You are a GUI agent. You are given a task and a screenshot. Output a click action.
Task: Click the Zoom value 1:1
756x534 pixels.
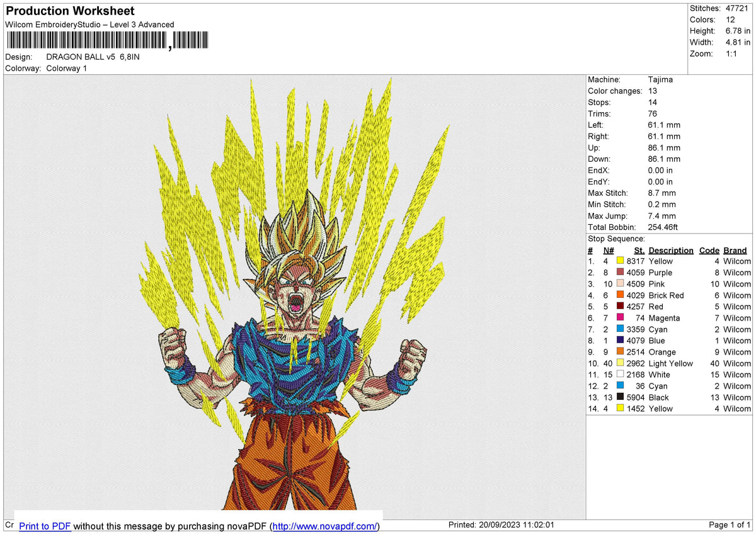pyautogui.click(x=732, y=54)
